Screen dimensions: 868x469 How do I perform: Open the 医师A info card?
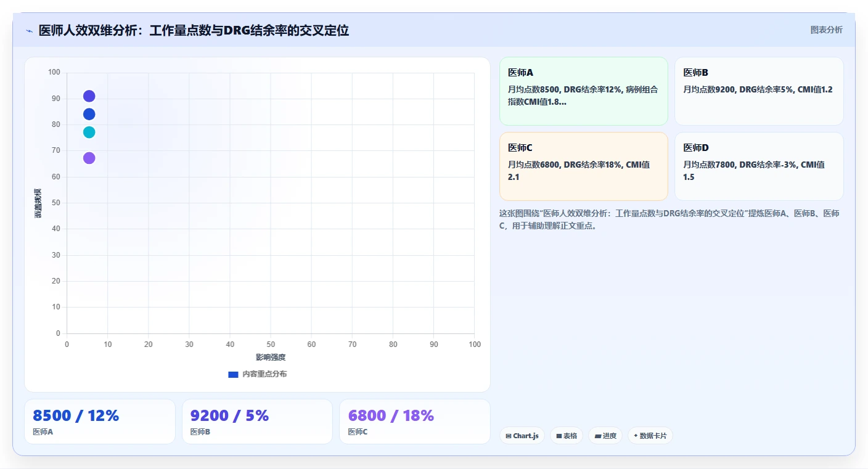[583, 91]
